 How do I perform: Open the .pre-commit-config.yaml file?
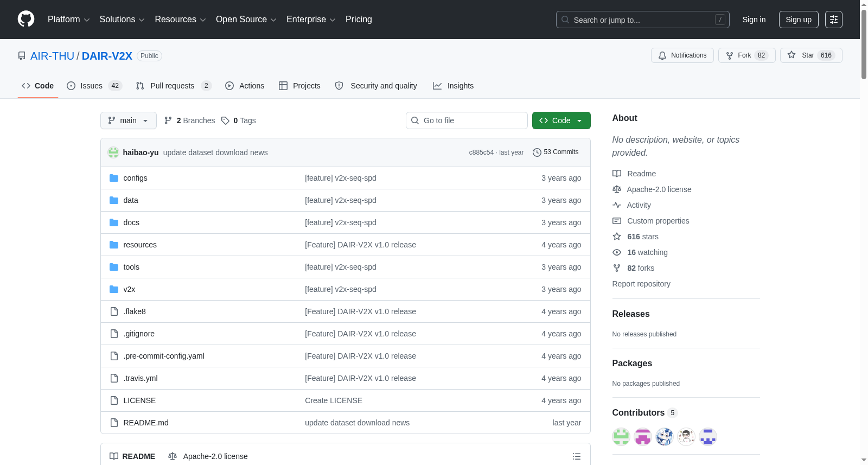click(164, 356)
